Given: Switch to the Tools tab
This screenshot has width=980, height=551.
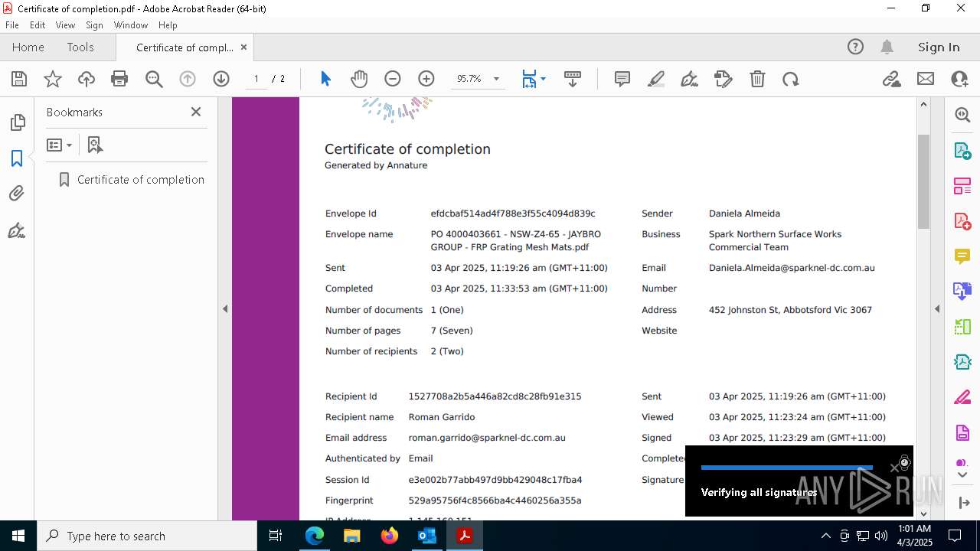Looking at the screenshot, I should (x=80, y=47).
